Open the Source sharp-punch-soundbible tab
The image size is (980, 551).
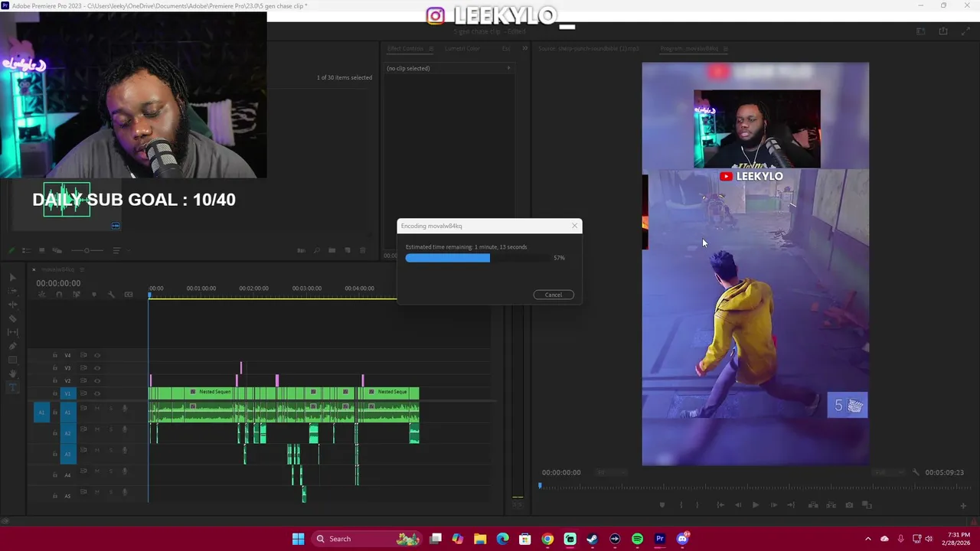[x=588, y=48]
